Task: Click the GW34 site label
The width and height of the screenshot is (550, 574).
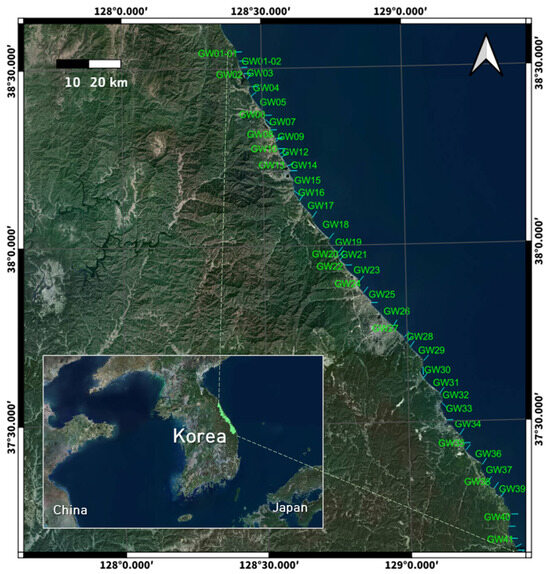Action: [x=468, y=424]
